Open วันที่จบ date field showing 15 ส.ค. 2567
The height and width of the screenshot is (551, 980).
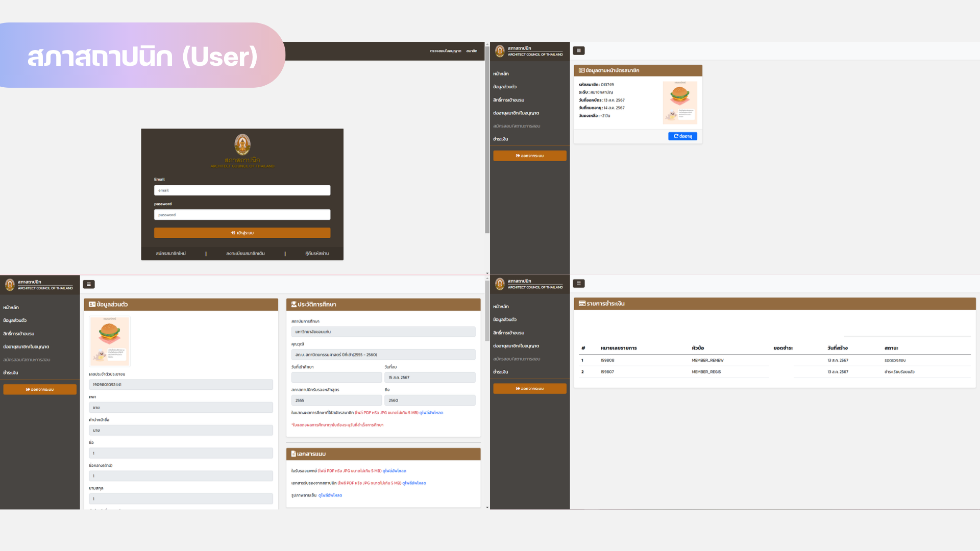tap(429, 378)
